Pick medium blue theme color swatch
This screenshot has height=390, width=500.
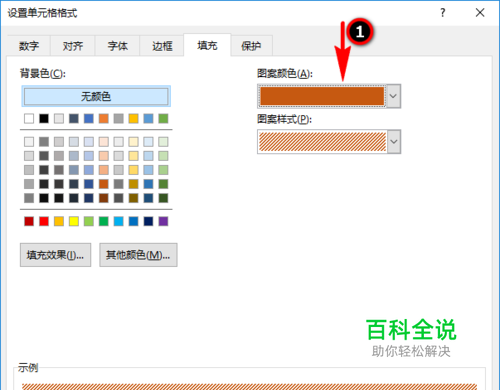click(89, 118)
